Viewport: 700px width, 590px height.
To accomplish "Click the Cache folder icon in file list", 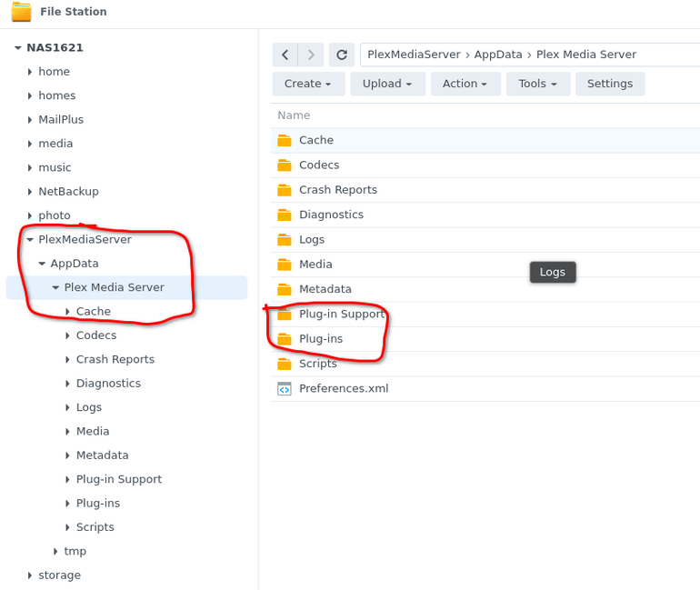I will tap(285, 140).
